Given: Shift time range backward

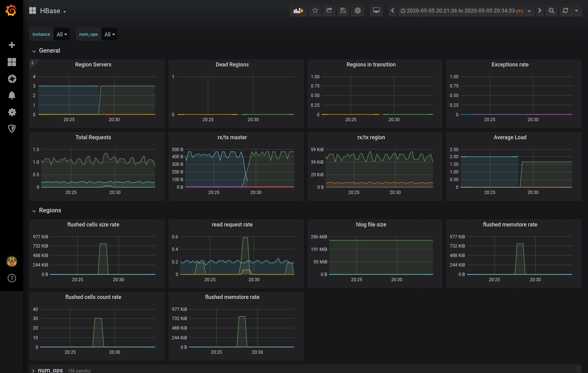Looking at the screenshot, I should click(392, 11).
